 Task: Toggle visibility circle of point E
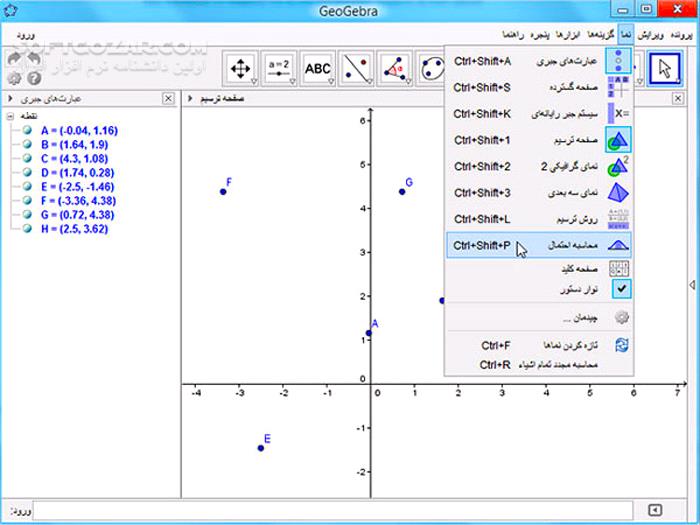point(28,187)
